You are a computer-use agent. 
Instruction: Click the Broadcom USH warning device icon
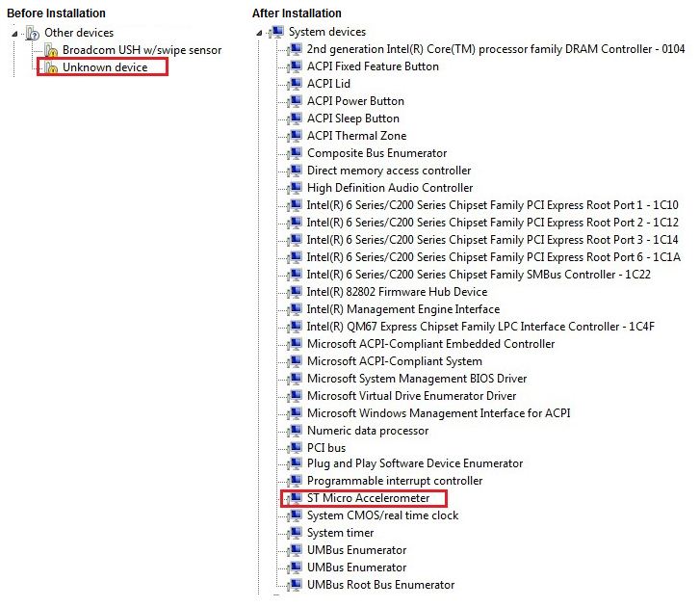pyautogui.click(x=51, y=50)
